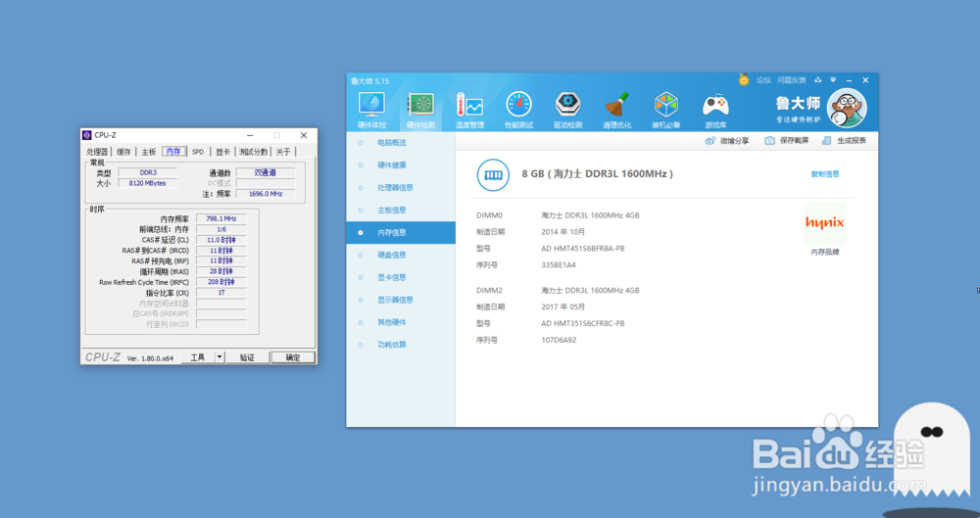Open 驱动检测 driver detection
The image size is (980, 518).
[x=567, y=110]
